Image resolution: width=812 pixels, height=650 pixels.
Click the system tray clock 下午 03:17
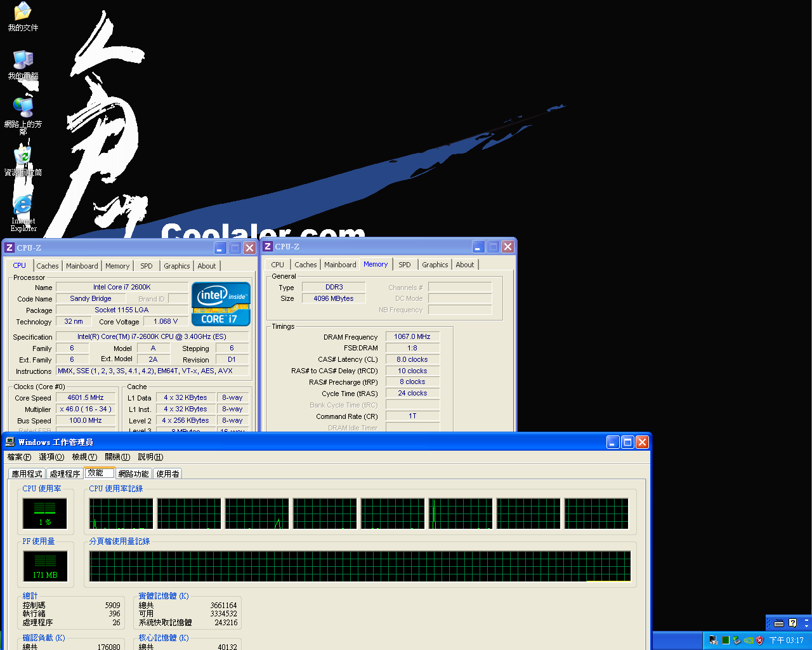coord(786,640)
